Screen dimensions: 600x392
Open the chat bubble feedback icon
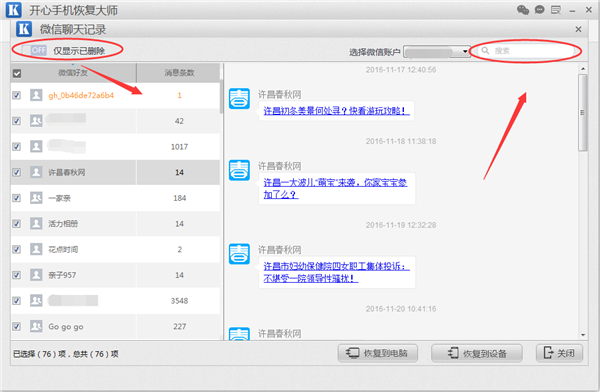540,10
